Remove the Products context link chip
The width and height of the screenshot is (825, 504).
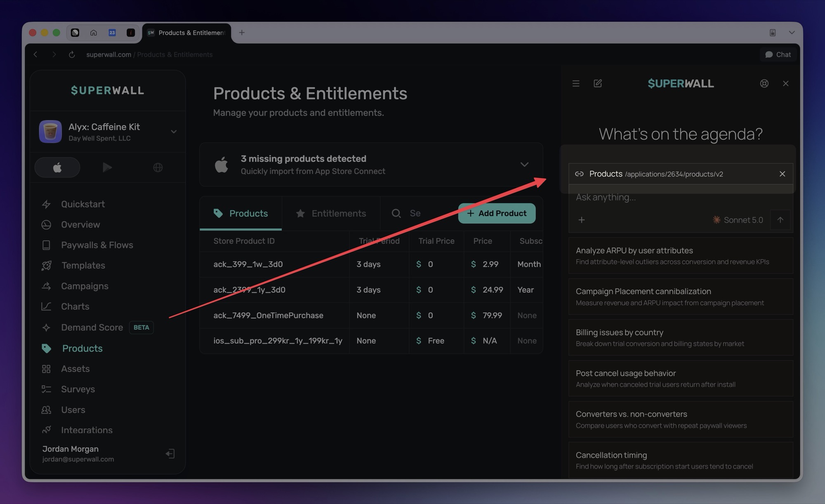(x=782, y=174)
